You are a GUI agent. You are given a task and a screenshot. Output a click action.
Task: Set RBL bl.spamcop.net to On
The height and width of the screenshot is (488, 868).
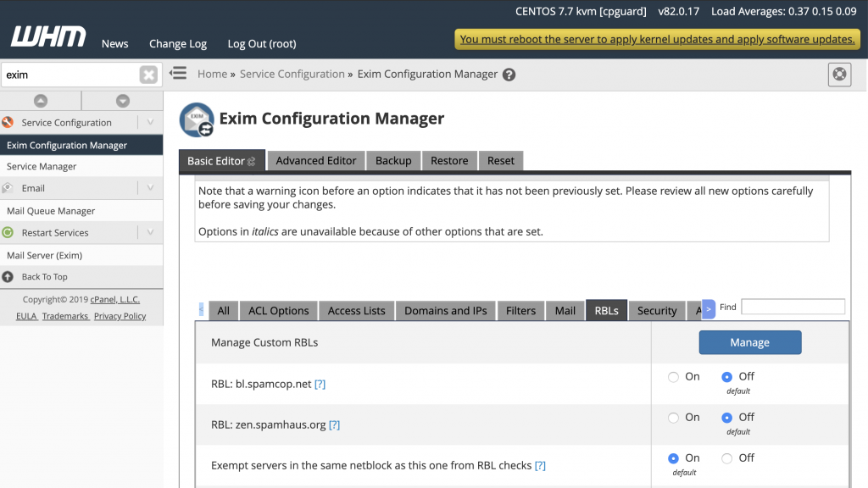click(x=673, y=377)
